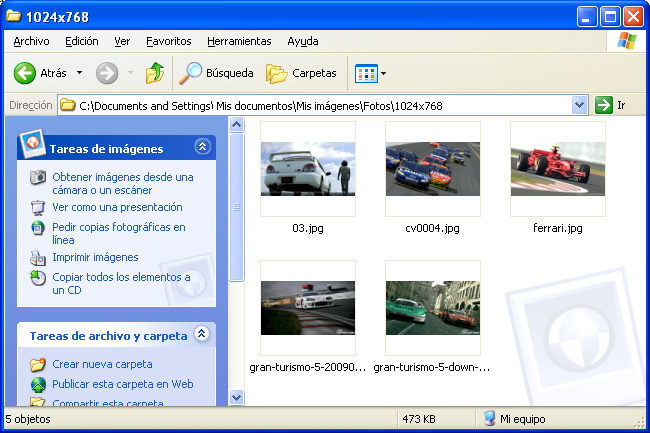Open the Edición menu
650x433 pixels.
point(82,41)
